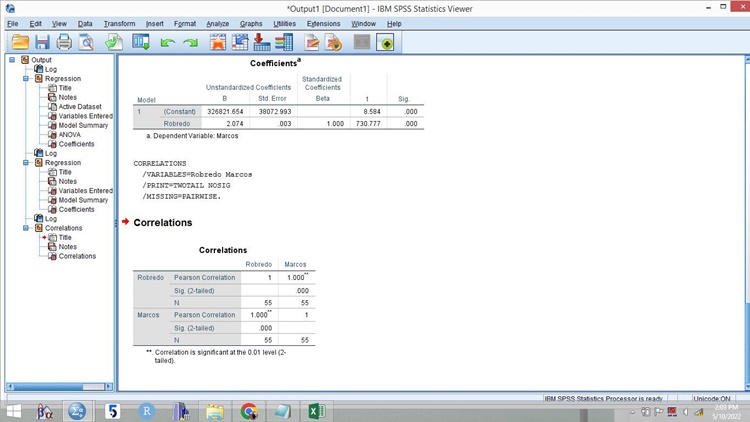750x422 pixels.
Task: Open the Graphs menu
Action: coord(251,23)
